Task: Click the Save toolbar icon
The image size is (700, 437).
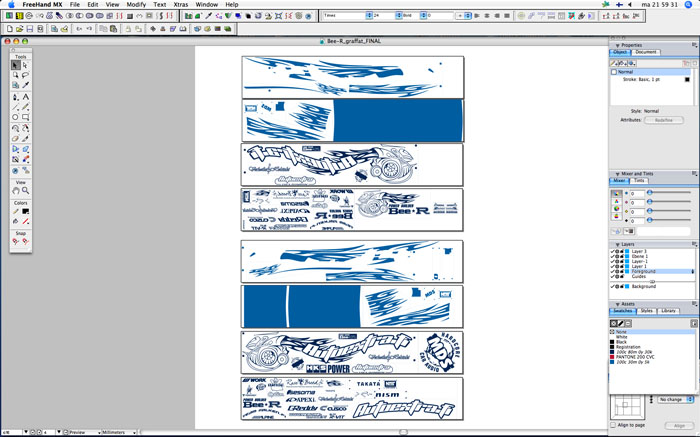Action: [29, 29]
